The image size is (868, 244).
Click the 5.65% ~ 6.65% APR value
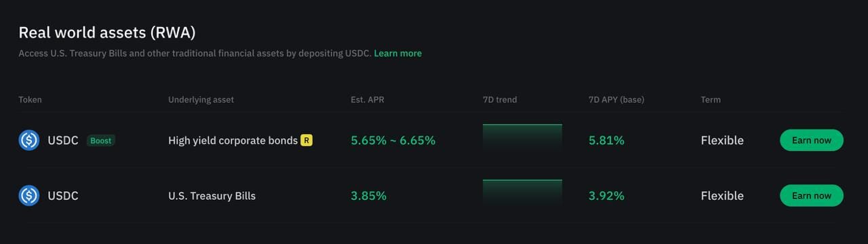(393, 140)
